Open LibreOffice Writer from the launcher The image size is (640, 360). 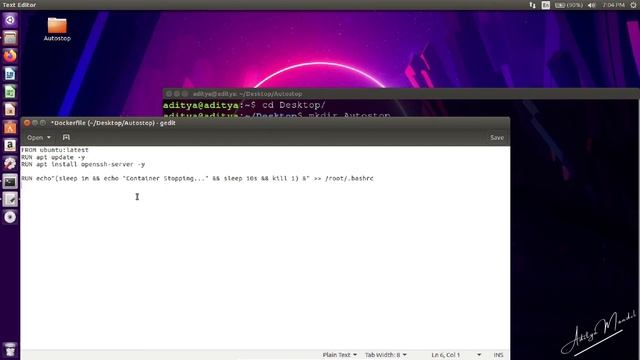tap(10, 74)
